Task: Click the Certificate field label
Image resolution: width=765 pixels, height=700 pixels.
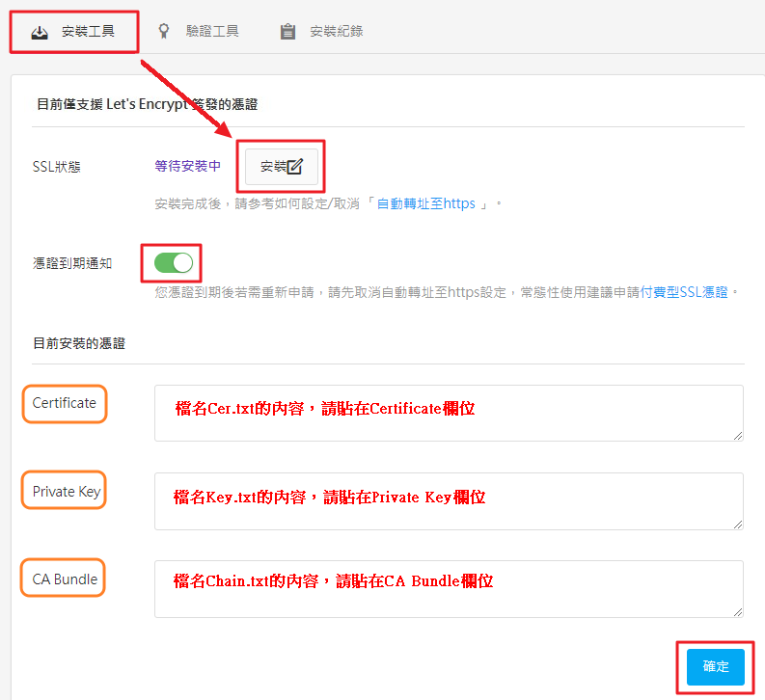Action: (x=64, y=403)
